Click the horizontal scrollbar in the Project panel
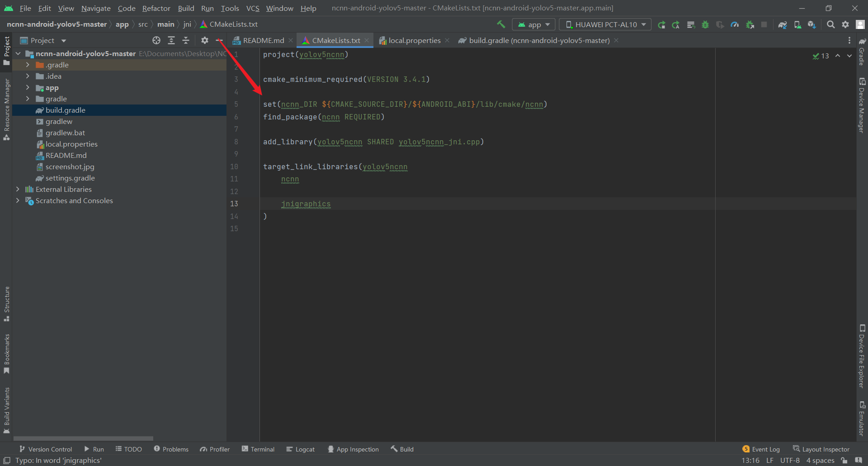Screen dimensions: 868x466 point(83,438)
